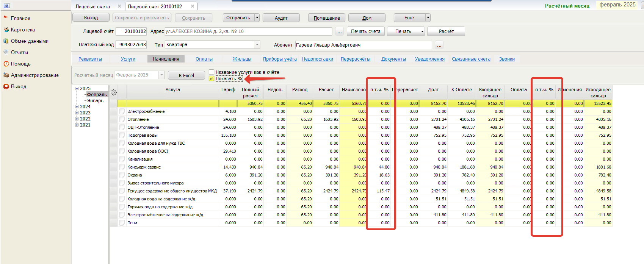Click the note icon beside Вывоз строительного мусора

point(122,183)
